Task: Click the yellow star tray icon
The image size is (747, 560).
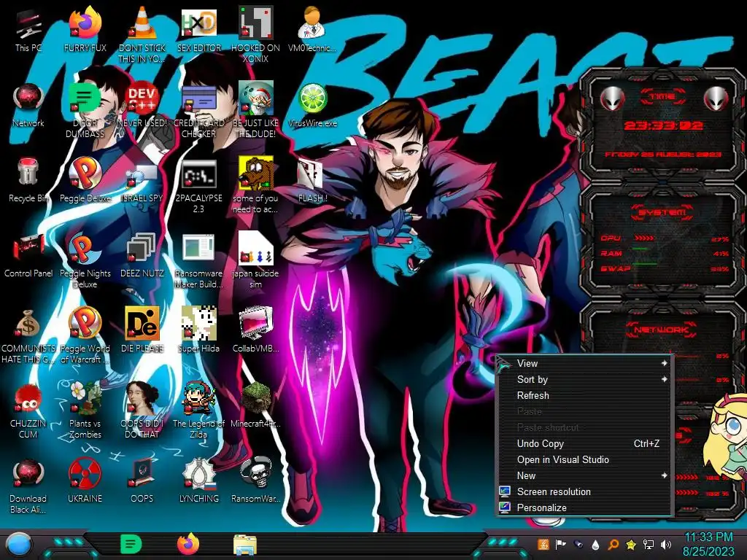Action: click(x=631, y=544)
